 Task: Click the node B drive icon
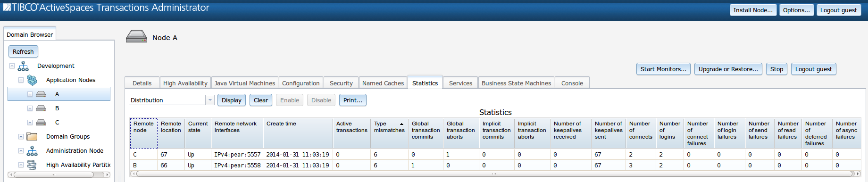(41, 108)
